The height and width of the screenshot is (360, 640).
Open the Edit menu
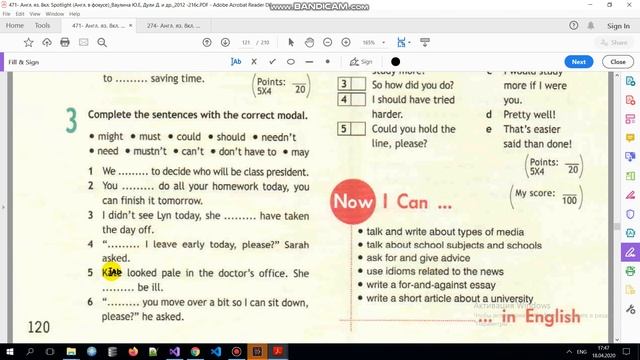coord(20,14)
